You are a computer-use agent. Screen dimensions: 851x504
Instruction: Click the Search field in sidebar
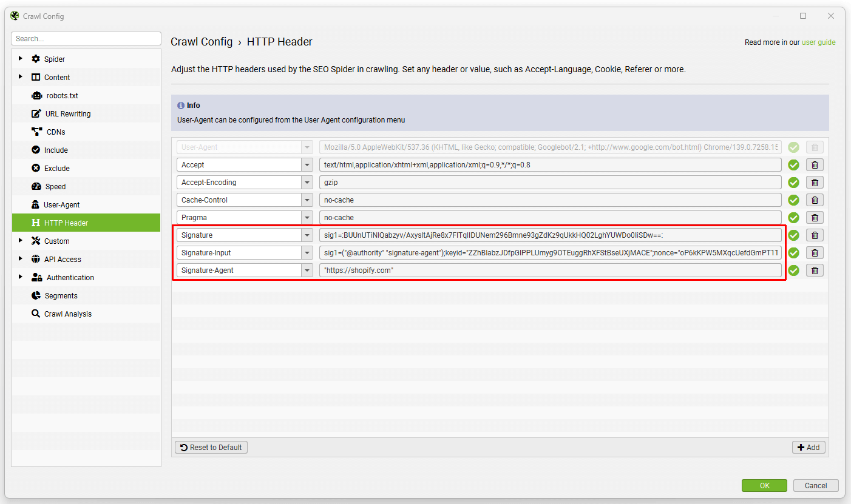pos(86,38)
